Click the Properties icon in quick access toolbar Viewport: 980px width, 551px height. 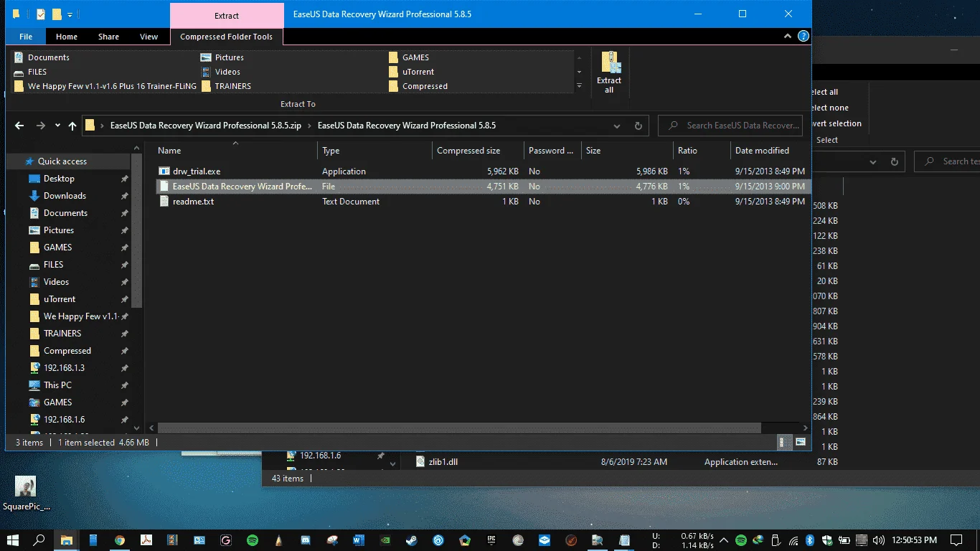pyautogui.click(x=41, y=14)
